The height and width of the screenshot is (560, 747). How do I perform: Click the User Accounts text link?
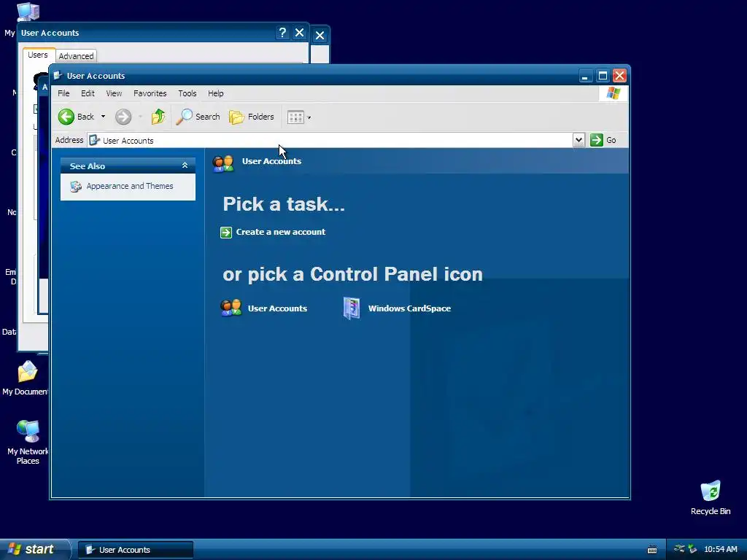tap(277, 308)
